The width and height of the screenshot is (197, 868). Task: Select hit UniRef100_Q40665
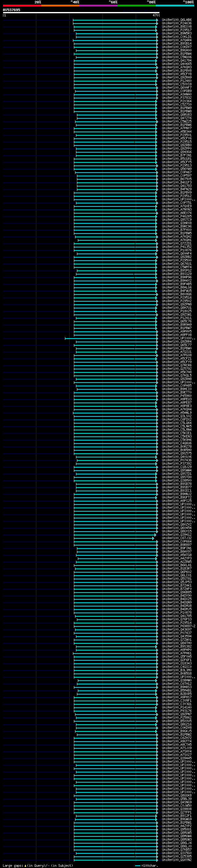tap(177, 64)
